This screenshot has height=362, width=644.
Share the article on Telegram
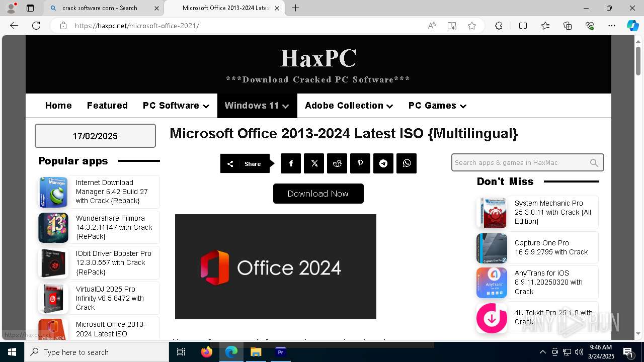click(383, 163)
